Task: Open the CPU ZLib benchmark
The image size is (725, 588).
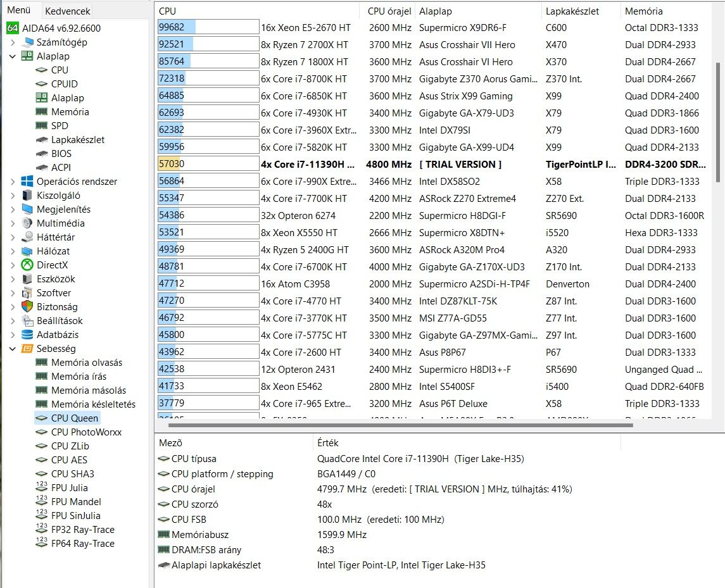Action: [70, 446]
